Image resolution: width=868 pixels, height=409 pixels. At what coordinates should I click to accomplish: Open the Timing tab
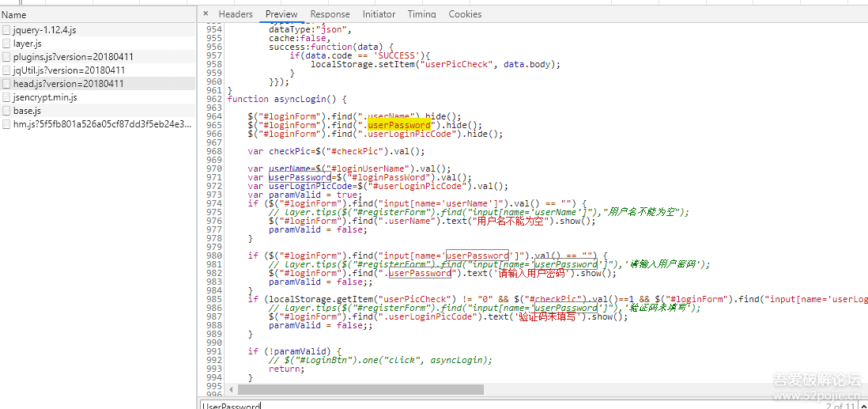click(422, 14)
